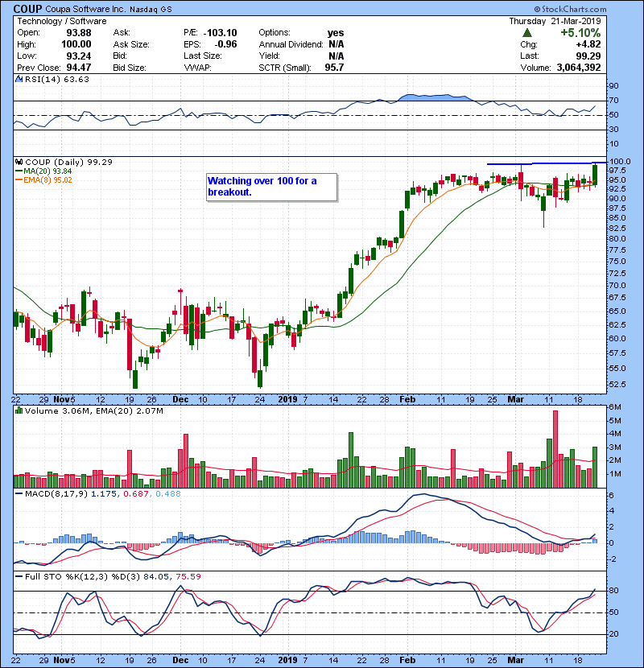The height and width of the screenshot is (668, 644).
Task: Click the Nasdaq GS exchange label
Action: click(x=151, y=10)
